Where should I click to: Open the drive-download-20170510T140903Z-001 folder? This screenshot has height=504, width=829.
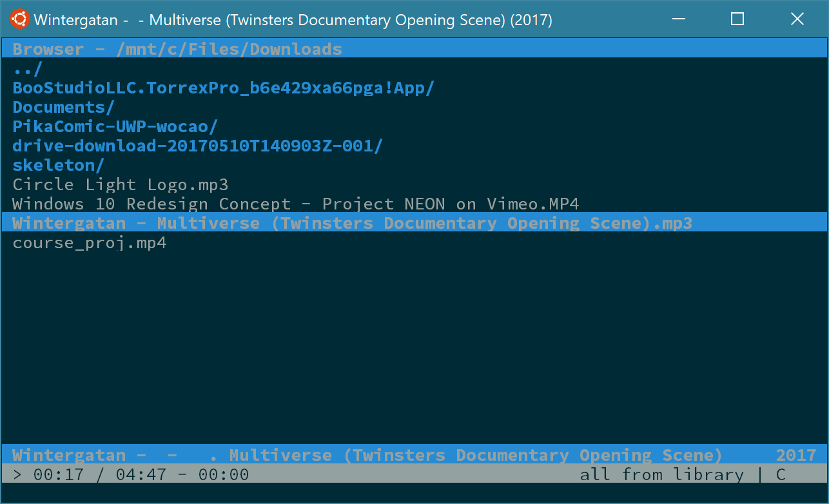pyautogui.click(x=197, y=146)
